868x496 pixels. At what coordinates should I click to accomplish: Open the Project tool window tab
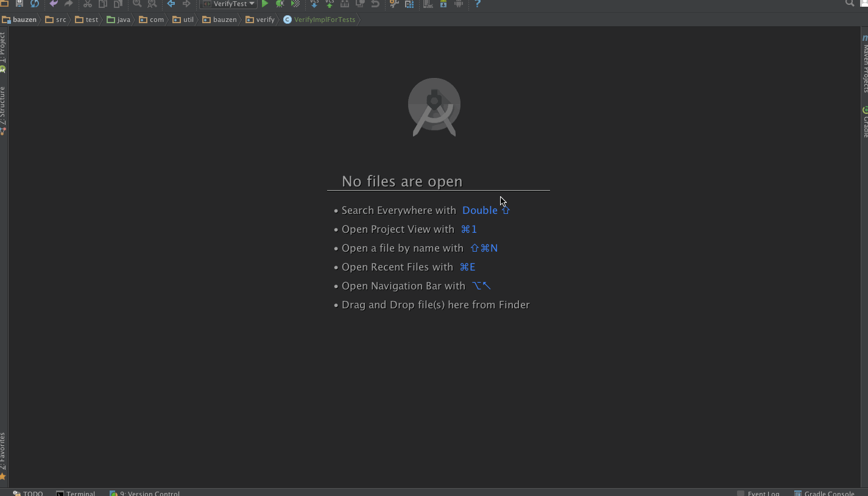[x=3, y=52]
